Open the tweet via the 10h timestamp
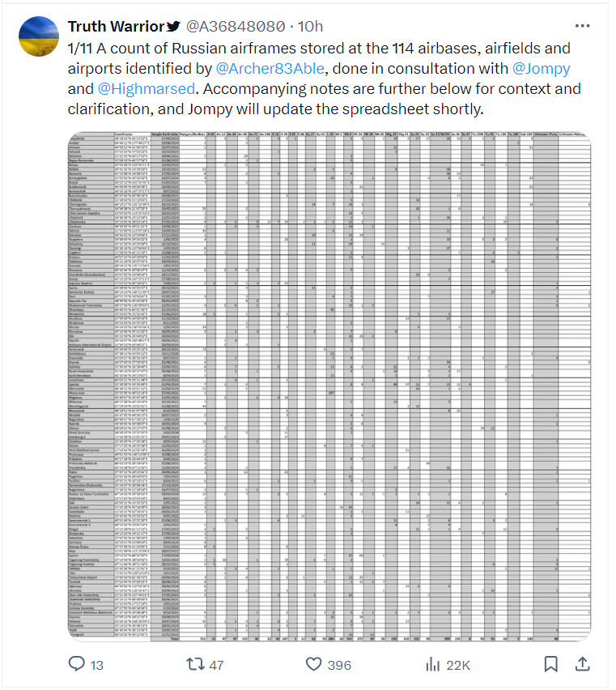Image resolution: width=616 pixels, height=690 pixels. tap(310, 27)
